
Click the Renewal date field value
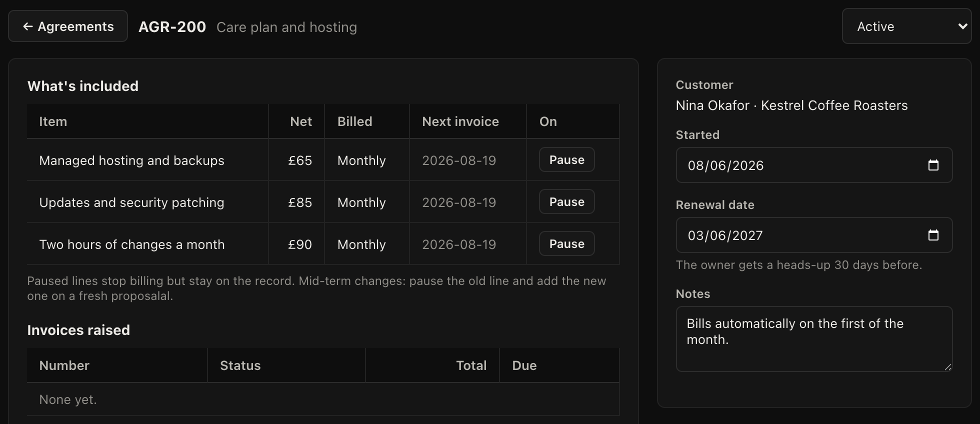725,235
